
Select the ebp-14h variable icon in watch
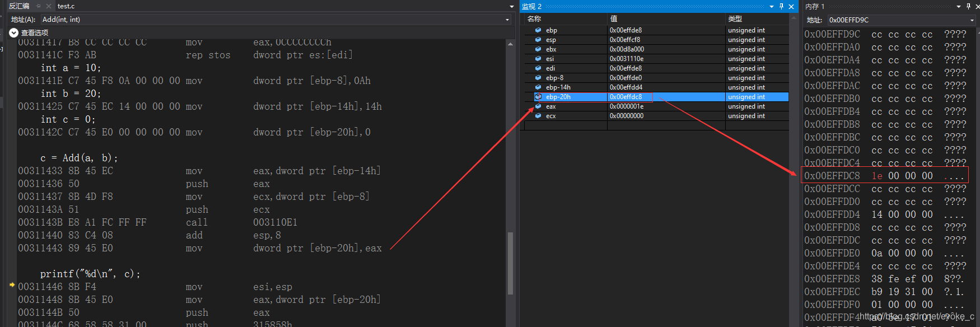click(538, 87)
